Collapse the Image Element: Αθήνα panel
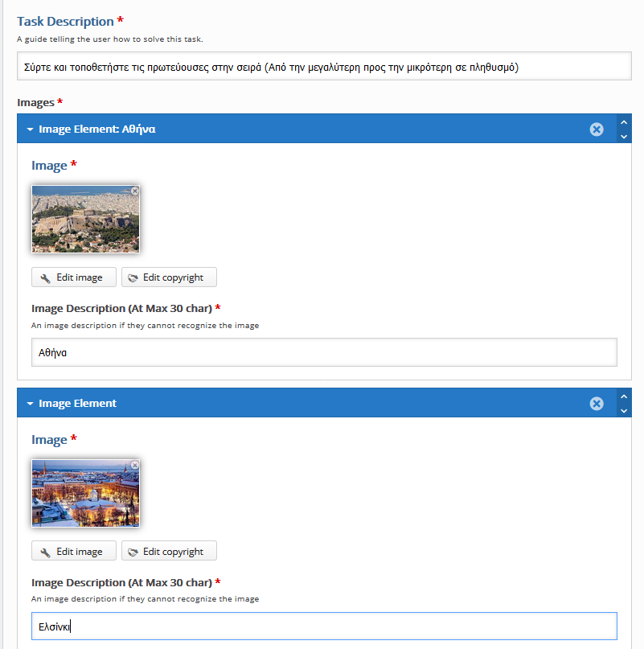The image size is (644, 649). [x=30, y=129]
